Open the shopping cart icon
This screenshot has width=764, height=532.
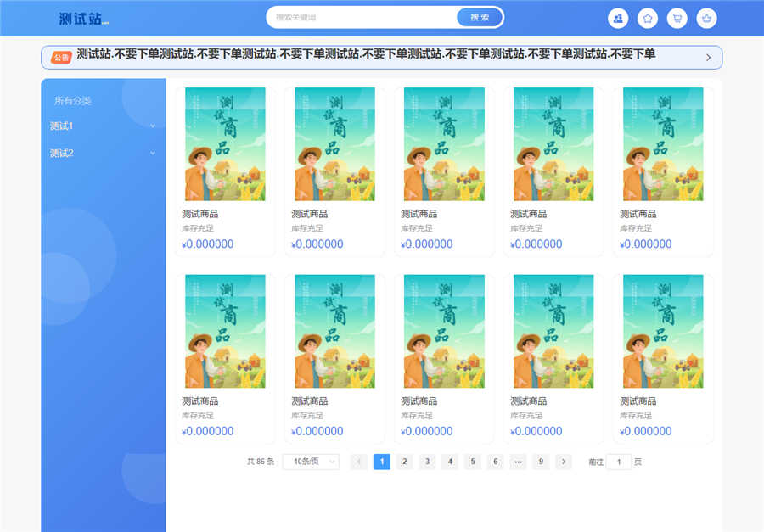677,18
